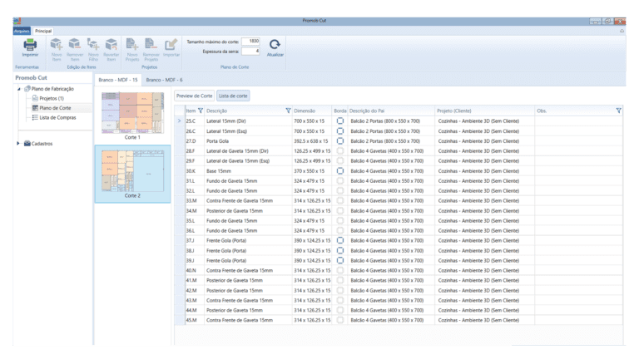This screenshot has height=364, width=639.
Task: Click the Novo Filho icon
Action: [x=93, y=45]
